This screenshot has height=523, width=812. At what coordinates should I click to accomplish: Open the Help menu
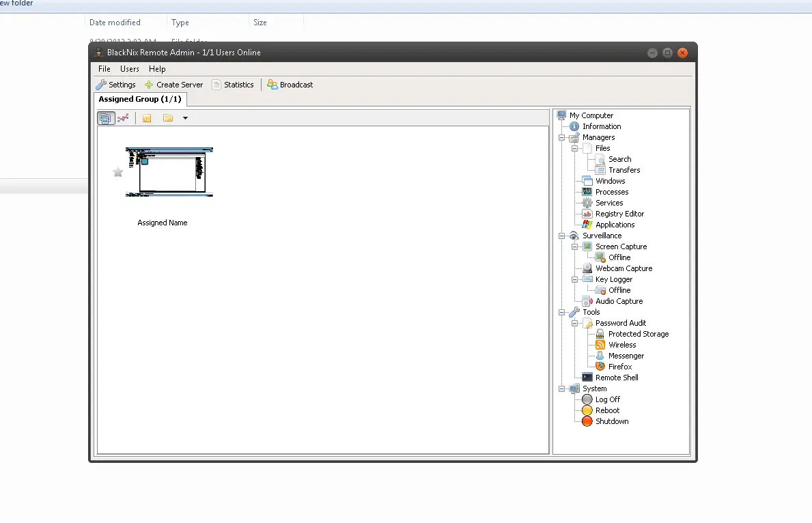coord(157,68)
